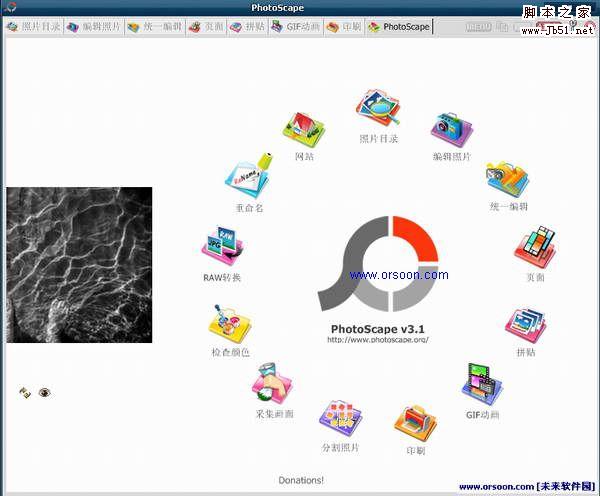This screenshot has height=496, width=600.
Task: Click the small eye icon below the photo
Action: click(44, 392)
